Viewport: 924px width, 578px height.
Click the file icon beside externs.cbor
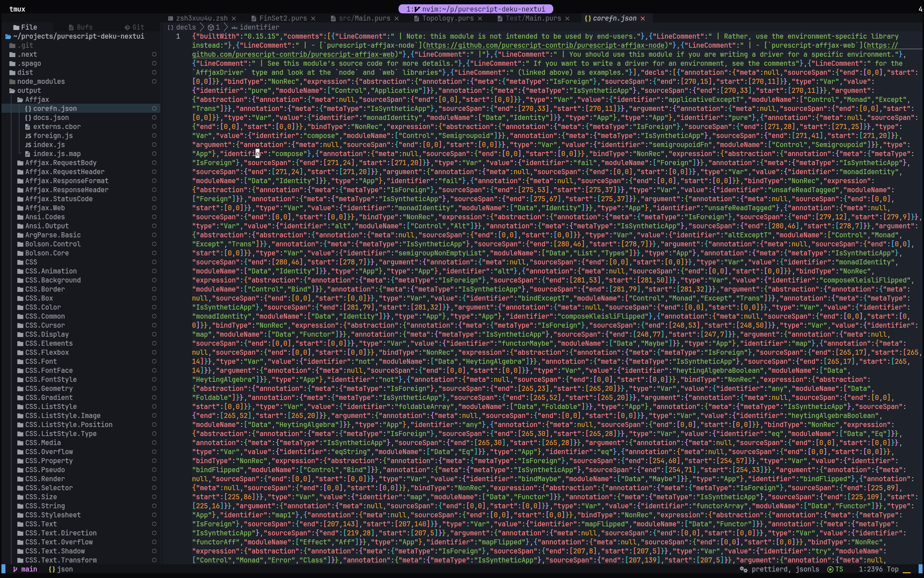27,126
